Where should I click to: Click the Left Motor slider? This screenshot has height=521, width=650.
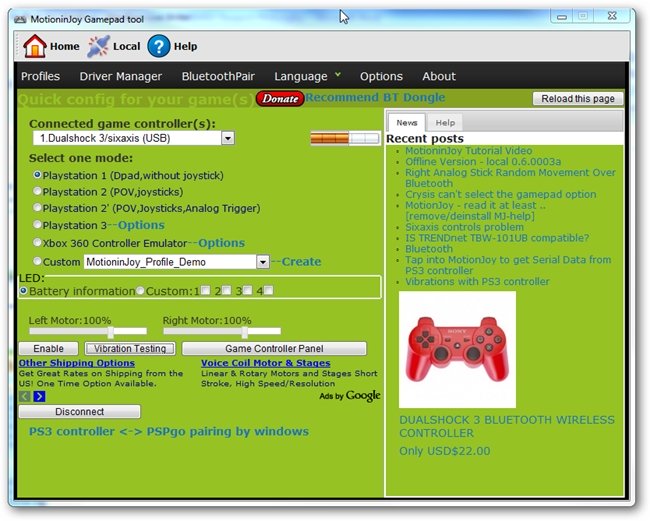pyautogui.click(x=88, y=331)
